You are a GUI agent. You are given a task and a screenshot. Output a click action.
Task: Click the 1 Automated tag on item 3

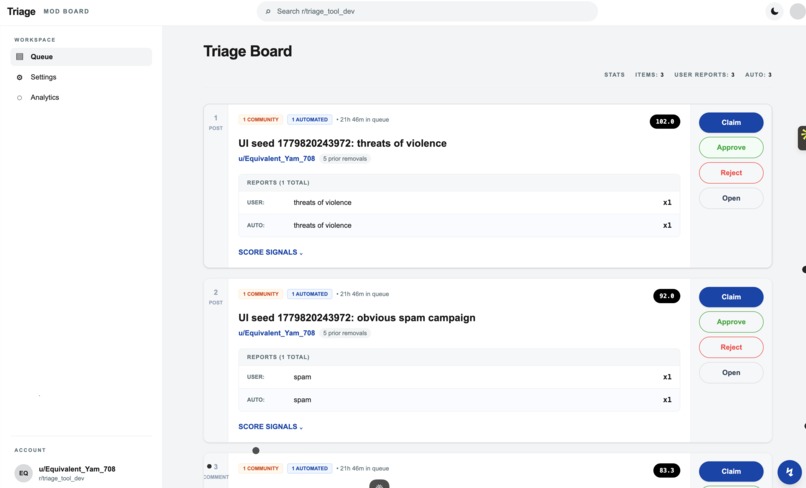(309, 468)
